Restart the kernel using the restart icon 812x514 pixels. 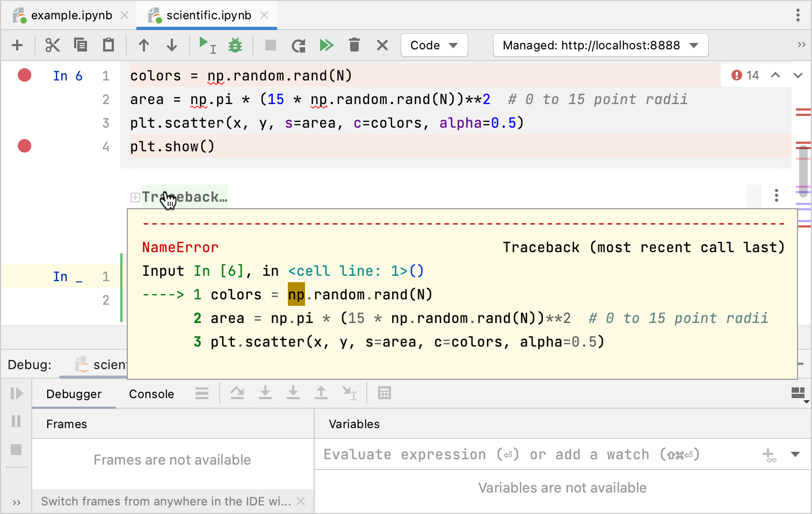(x=299, y=45)
